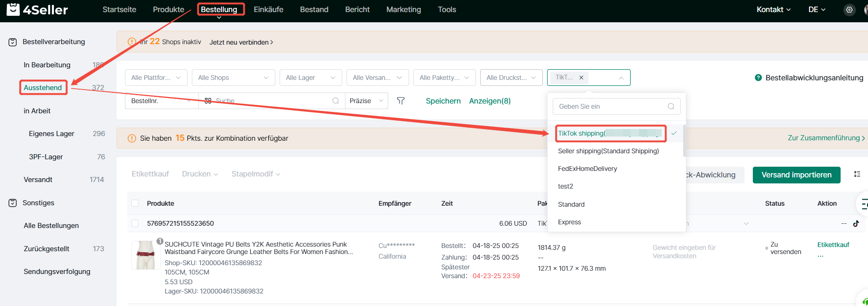The width and height of the screenshot is (868, 306).
Task: Click the Sonstiges clipboard icon
Action: (x=13, y=203)
